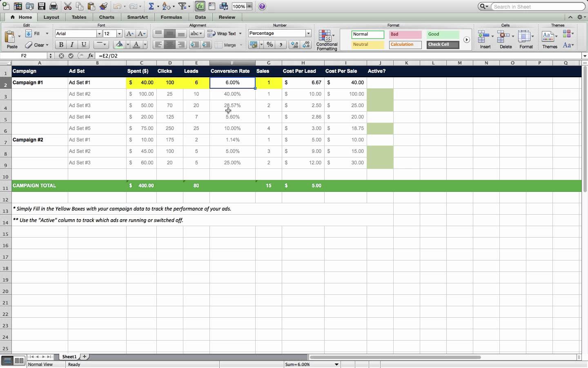The height and width of the screenshot is (368, 588).
Task: Apply the Good cell style
Action: 442,34
